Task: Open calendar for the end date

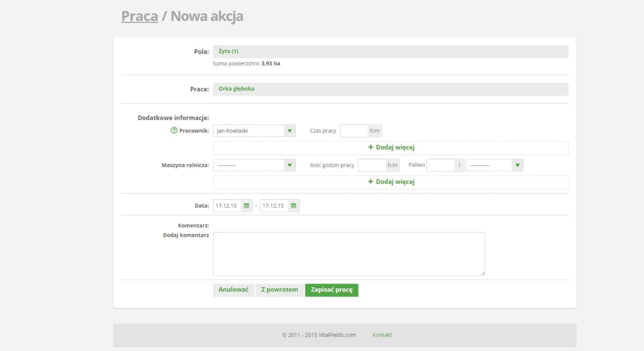Action: (x=294, y=206)
